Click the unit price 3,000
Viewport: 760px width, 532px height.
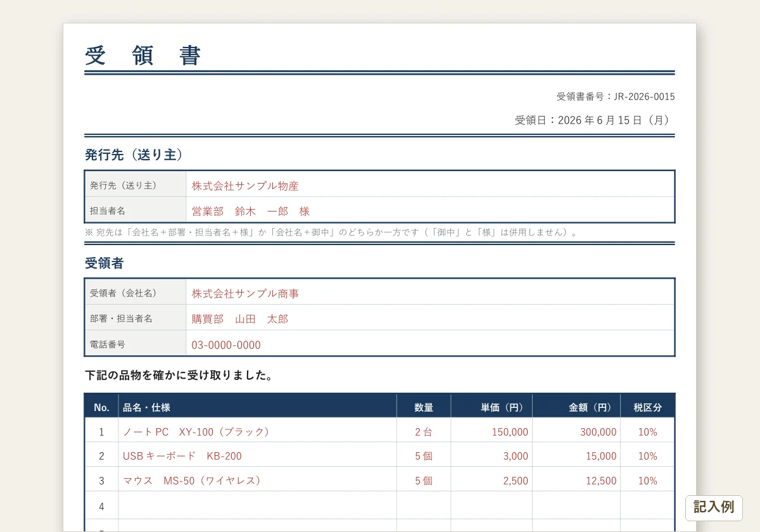(516, 456)
